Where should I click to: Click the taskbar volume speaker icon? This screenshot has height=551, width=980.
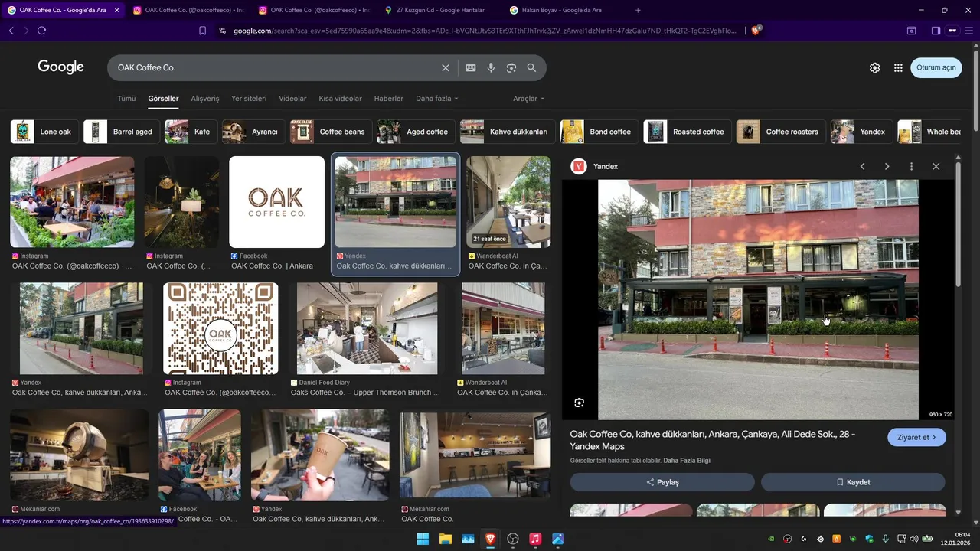913,539
